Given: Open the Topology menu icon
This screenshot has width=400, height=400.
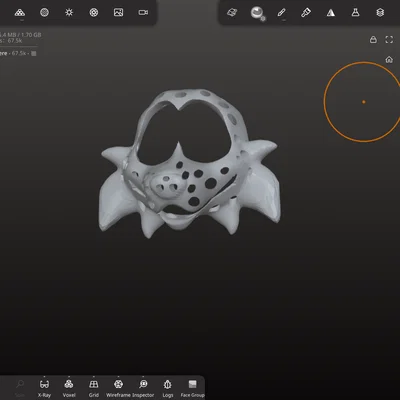Looking at the screenshot, I should click(20, 13).
